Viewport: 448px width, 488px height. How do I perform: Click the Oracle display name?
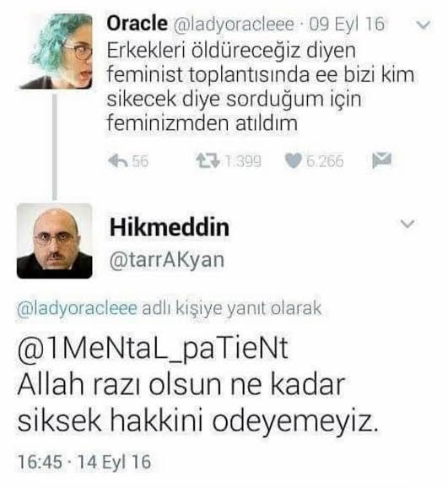pyautogui.click(x=137, y=24)
